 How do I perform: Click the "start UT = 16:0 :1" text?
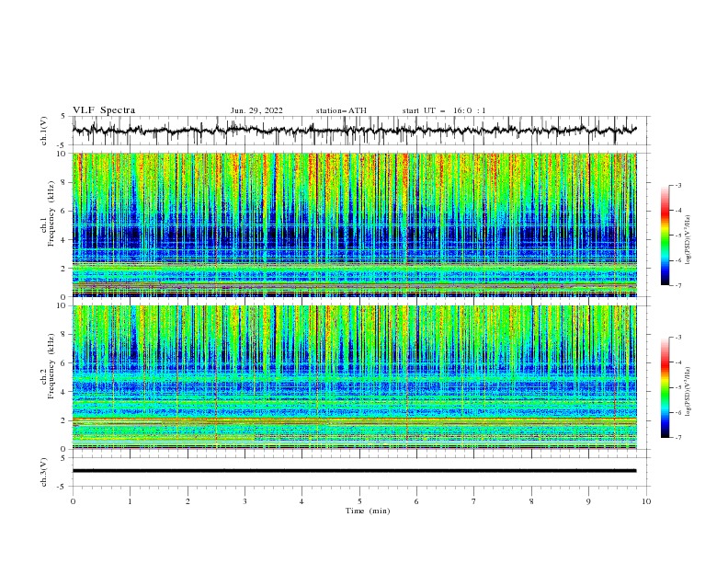coord(444,110)
